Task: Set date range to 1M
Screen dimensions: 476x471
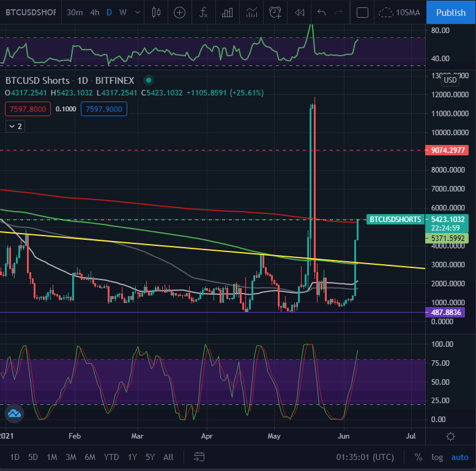Action: pos(52,457)
